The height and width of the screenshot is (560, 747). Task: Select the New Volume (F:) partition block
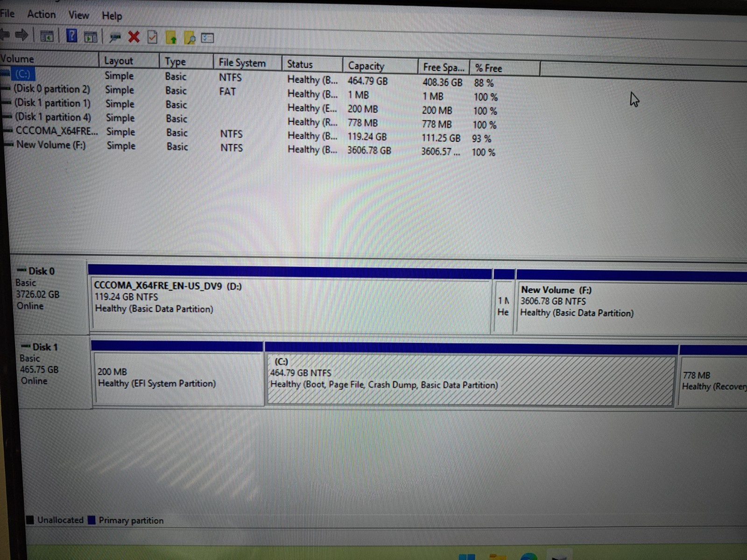(632, 303)
